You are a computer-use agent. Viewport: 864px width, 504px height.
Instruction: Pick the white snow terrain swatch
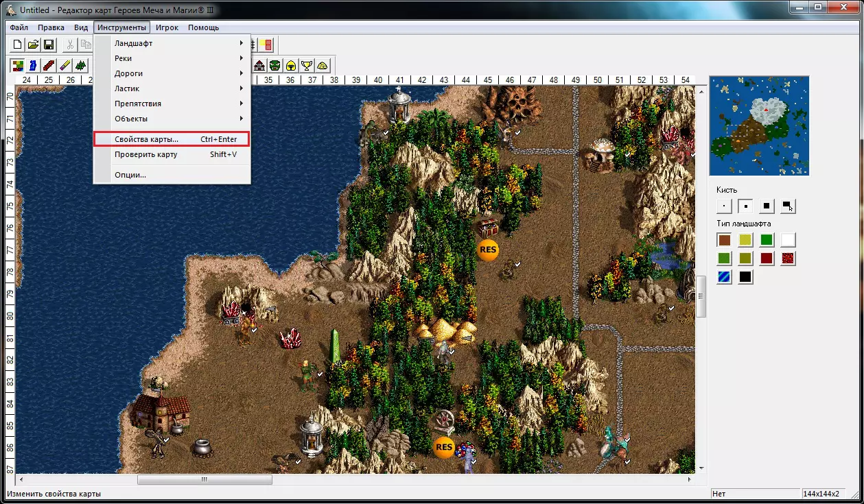[x=788, y=240]
